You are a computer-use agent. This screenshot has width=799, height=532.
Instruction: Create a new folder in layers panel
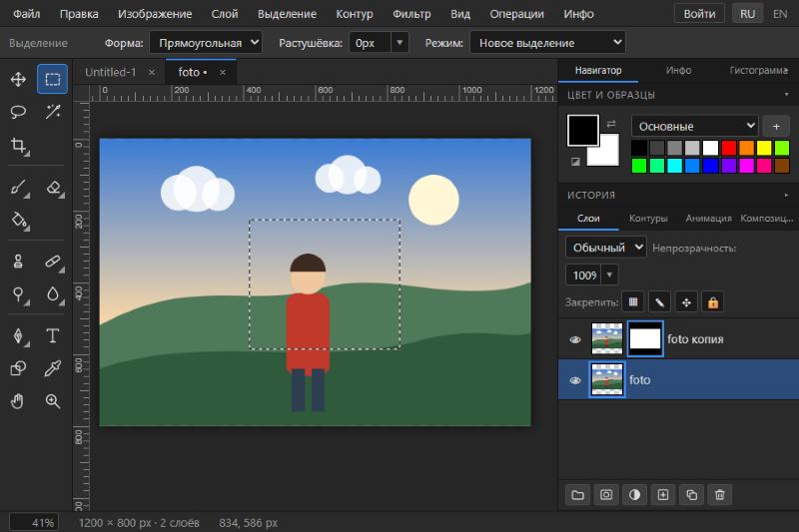pos(578,495)
